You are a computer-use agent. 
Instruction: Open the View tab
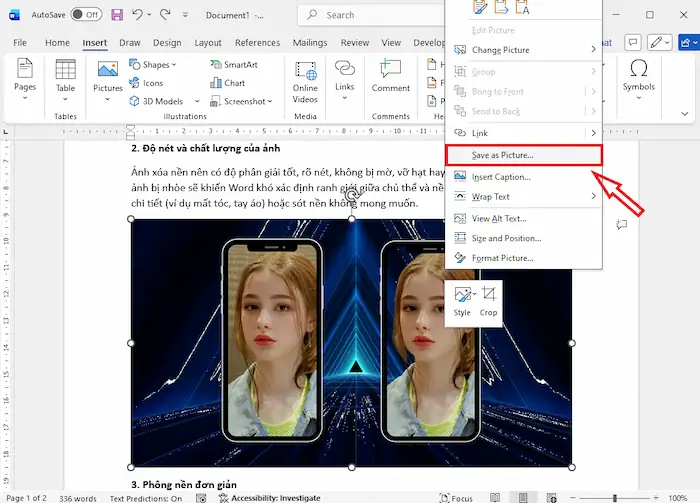click(x=391, y=43)
